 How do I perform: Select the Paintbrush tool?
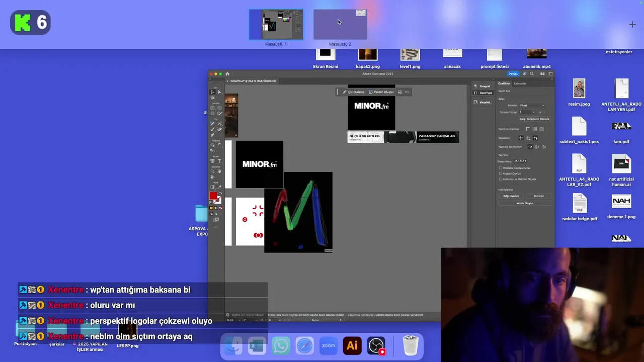pyautogui.click(x=212, y=129)
